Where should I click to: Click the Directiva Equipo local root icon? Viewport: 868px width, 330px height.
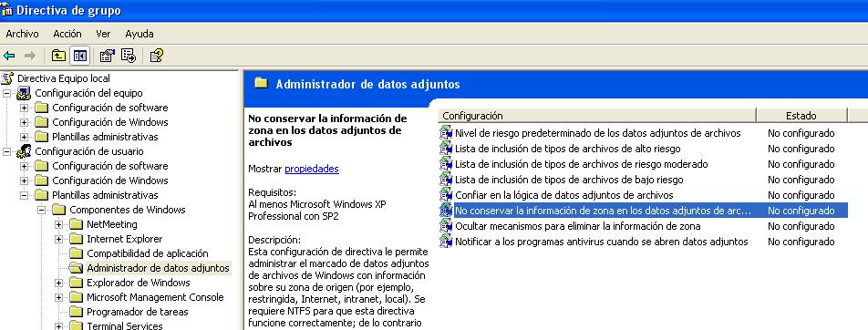tap(7, 78)
